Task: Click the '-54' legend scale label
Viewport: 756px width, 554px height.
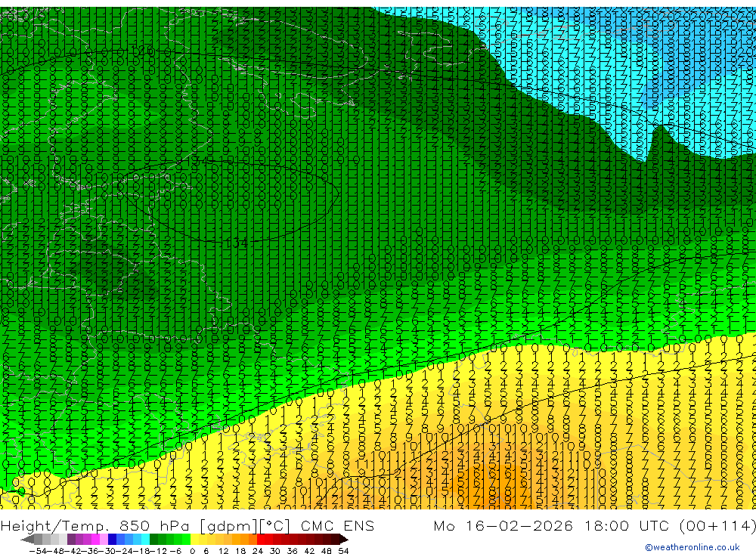Action: point(38,551)
